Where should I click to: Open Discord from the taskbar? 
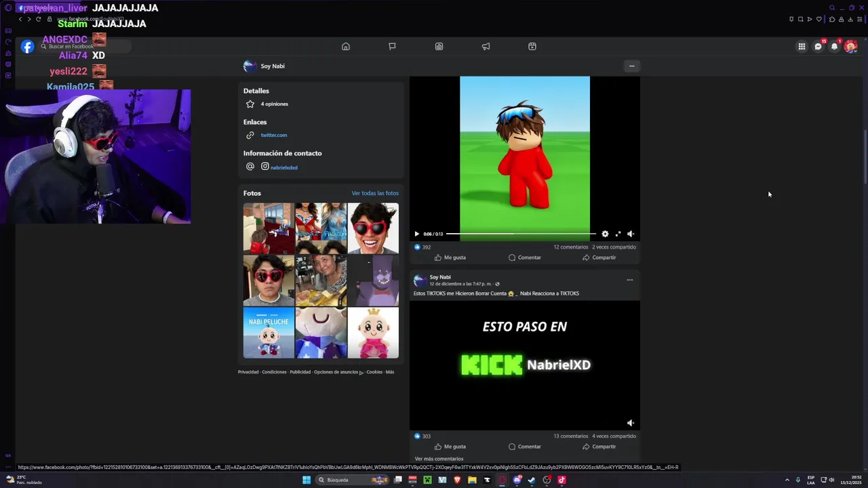pyautogui.click(x=517, y=480)
